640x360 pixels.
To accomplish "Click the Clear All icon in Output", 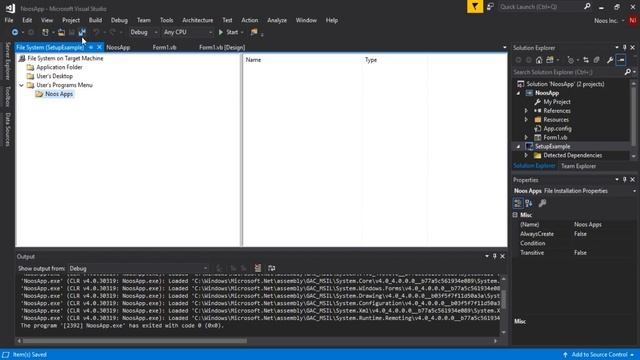I will [258, 268].
